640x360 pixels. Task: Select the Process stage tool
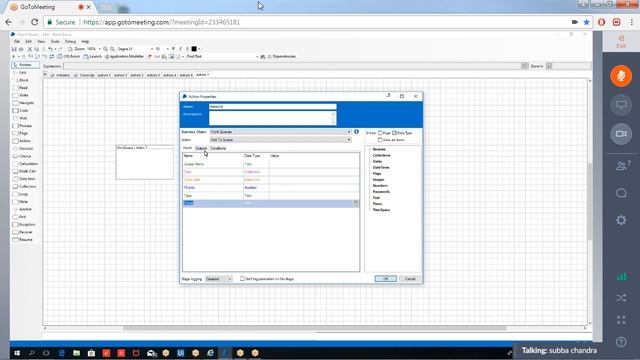point(23,126)
